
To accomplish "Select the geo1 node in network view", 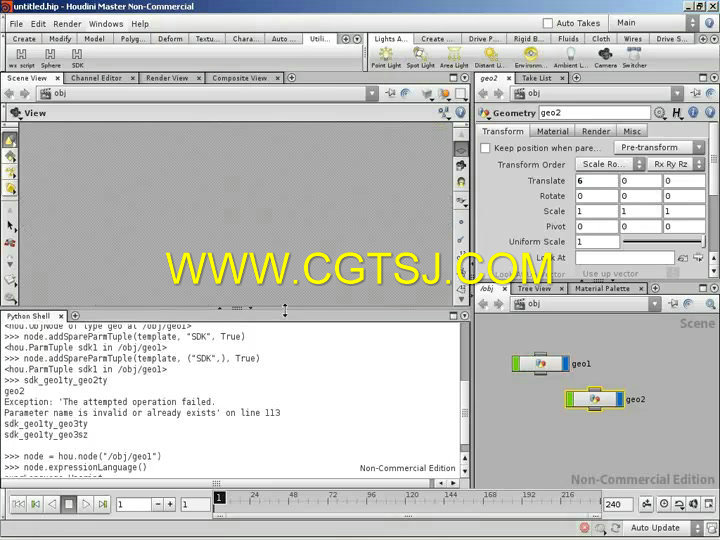I will [x=540, y=364].
